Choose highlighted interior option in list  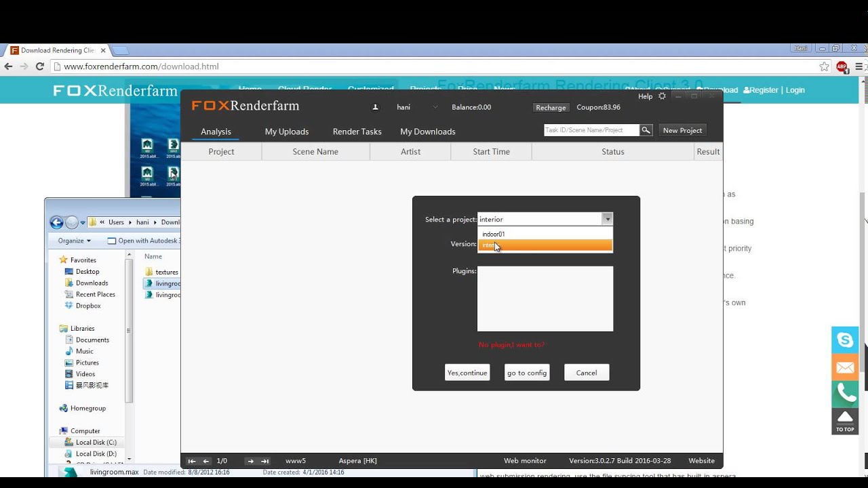coord(545,245)
